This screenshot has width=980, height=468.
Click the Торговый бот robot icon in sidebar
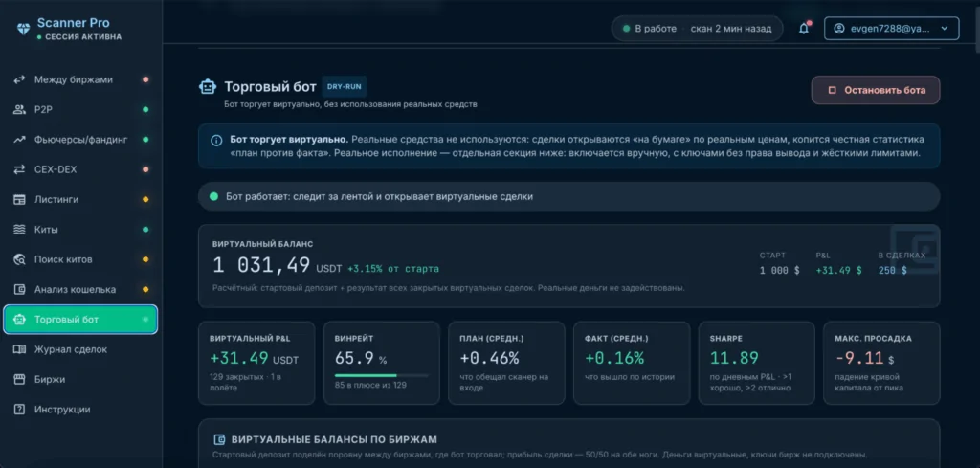pyautogui.click(x=19, y=320)
